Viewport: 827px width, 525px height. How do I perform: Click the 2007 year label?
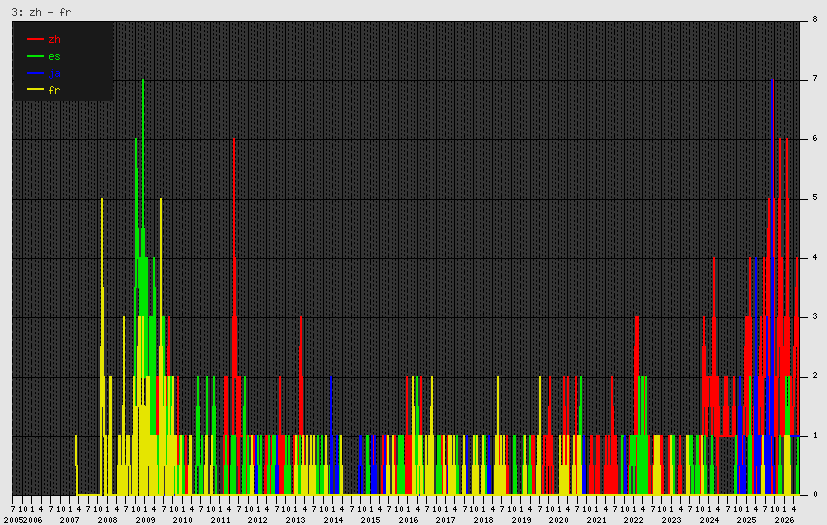pyautogui.click(x=69, y=520)
